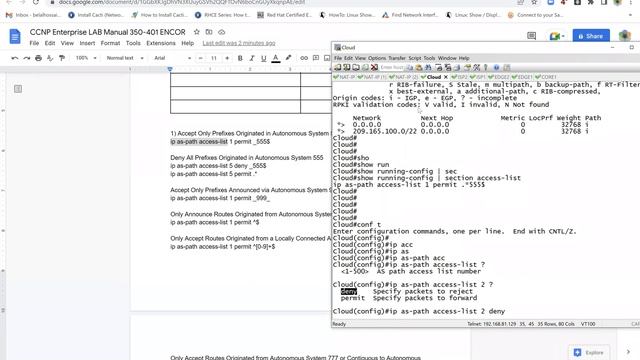Undo the last edit in Docs

(15, 58)
